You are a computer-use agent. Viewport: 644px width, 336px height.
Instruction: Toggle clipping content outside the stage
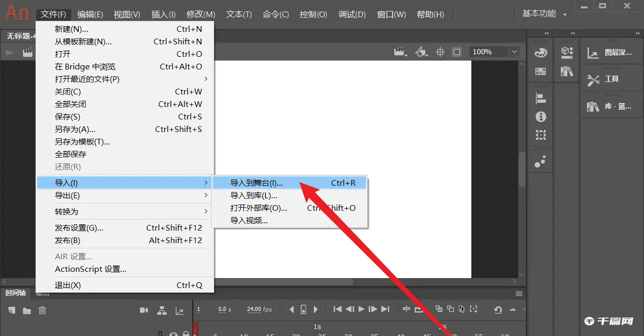tap(456, 52)
